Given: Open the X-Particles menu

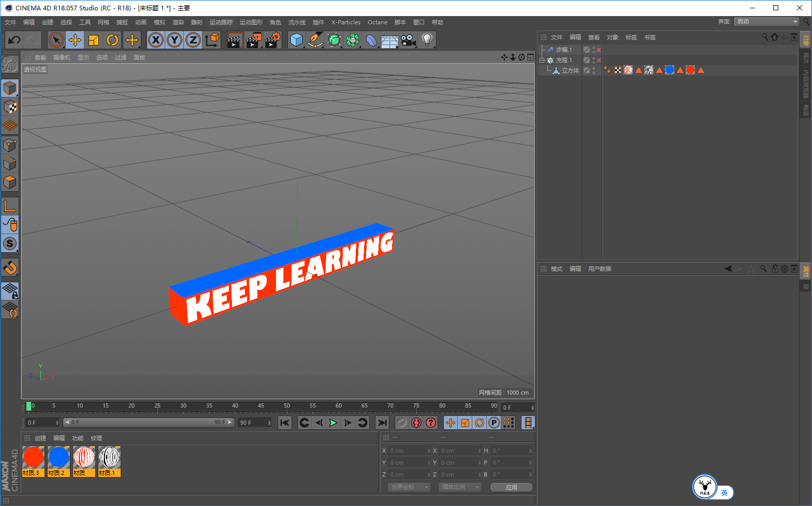Looking at the screenshot, I should click(346, 22).
